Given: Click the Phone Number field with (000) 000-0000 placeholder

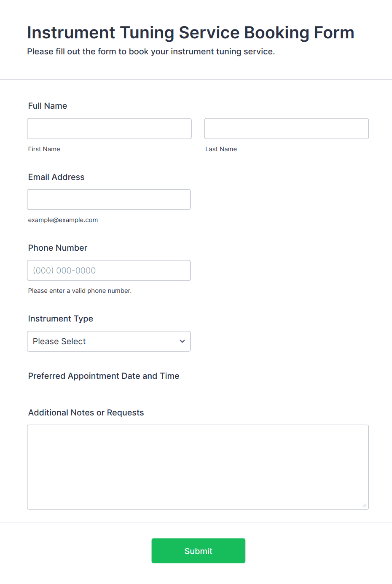Looking at the screenshot, I should coord(109,270).
